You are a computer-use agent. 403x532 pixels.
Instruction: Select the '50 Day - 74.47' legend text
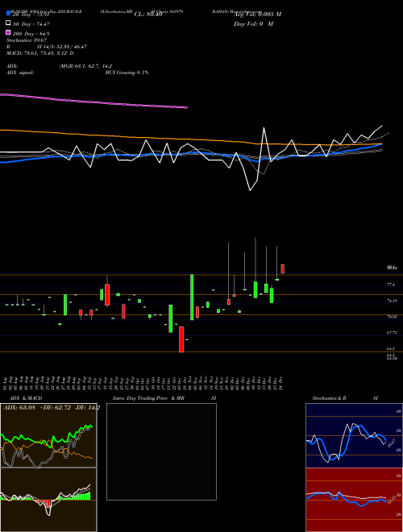[x=31, y=24]
